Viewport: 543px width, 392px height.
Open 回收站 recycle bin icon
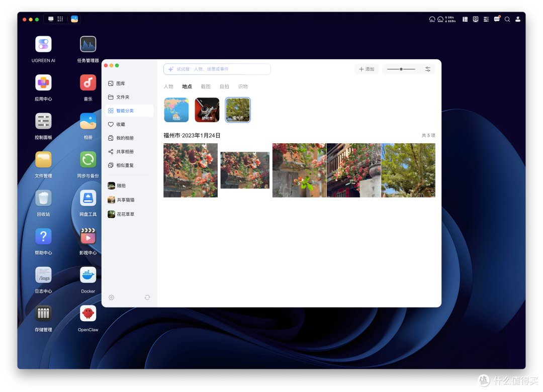tap(43, 198)
